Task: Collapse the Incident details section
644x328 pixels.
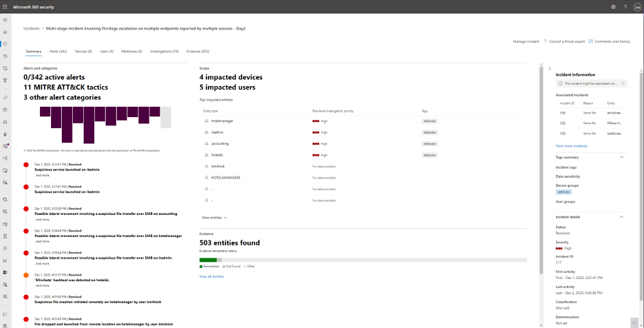Action: coord(621,217)
